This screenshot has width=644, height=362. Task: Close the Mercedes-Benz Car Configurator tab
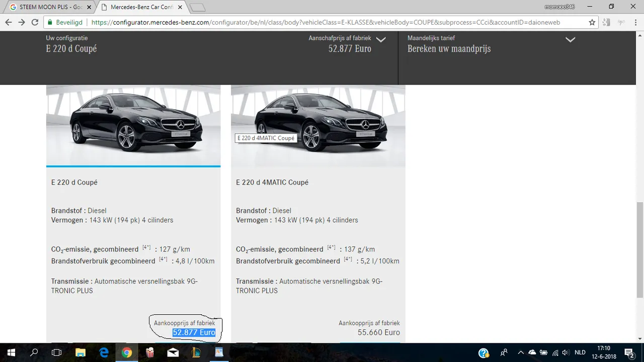pos(180,7)
